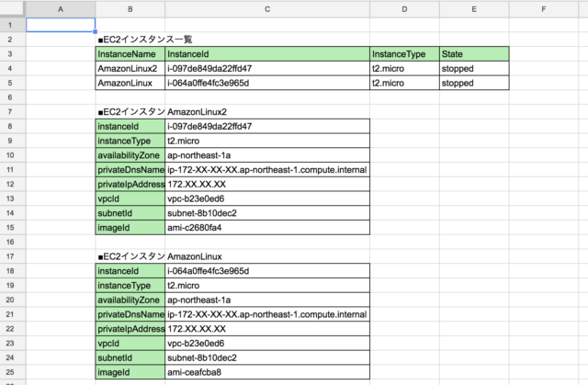The image size is (588, 385).
Task: Select column C header
Action: [267, 9]
